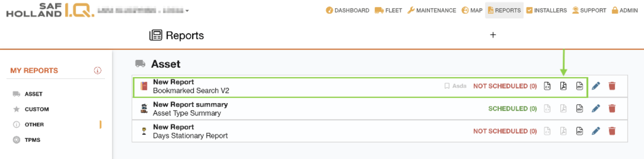Viewport: 644px width, 159px height.
Task: Select the TPMS reports category
Action: coord(32,140)
